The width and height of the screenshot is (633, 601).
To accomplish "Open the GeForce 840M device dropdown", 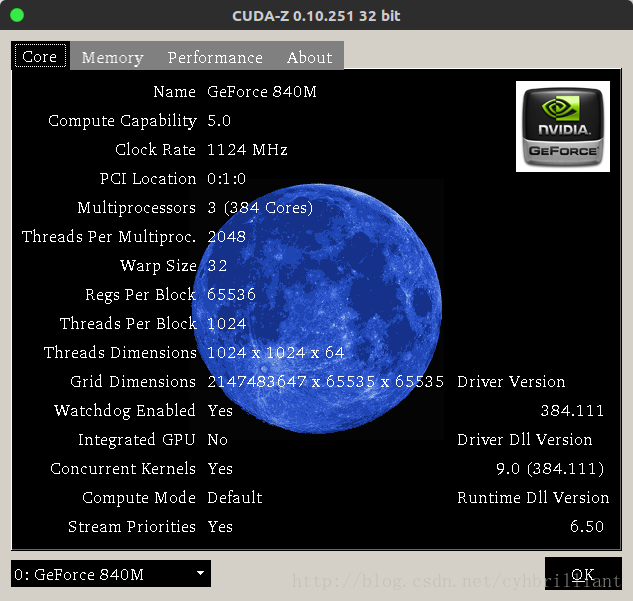I will [111, 574].
